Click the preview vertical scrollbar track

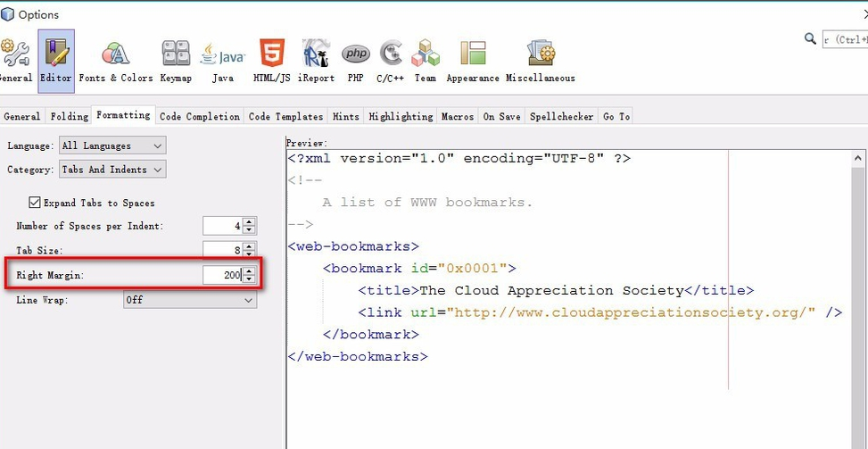(x=860, y=307)
